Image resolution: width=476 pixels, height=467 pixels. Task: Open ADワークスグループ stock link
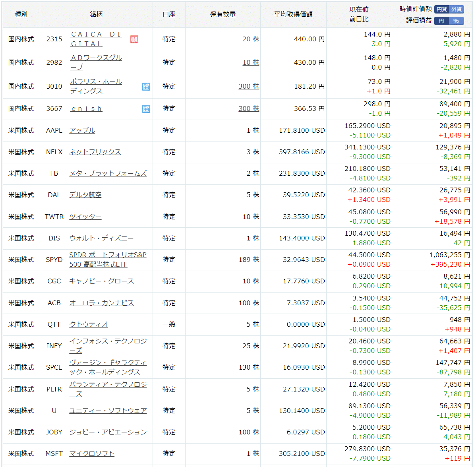tap(96, 62)
